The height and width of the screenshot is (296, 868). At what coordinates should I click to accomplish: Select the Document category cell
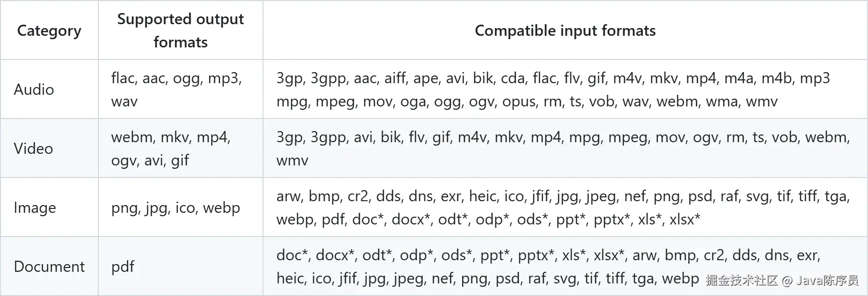pyautogui.click(x=49, y=266)
